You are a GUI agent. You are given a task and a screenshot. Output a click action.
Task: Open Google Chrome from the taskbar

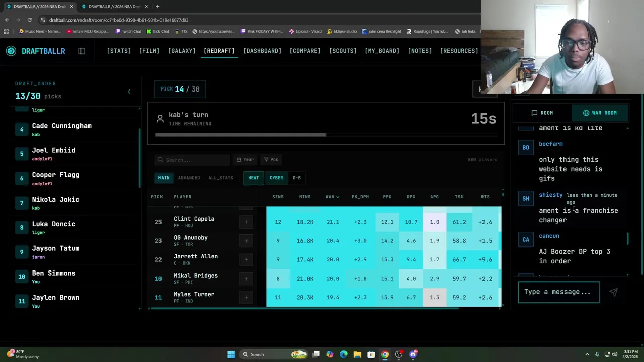coord(385,354)
